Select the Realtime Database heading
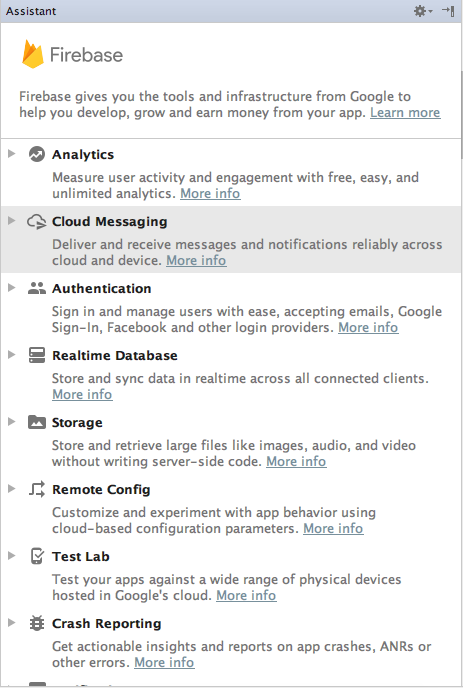Image resolution: width=463 pixels, height=688 pixels. [x=115, y=356]
